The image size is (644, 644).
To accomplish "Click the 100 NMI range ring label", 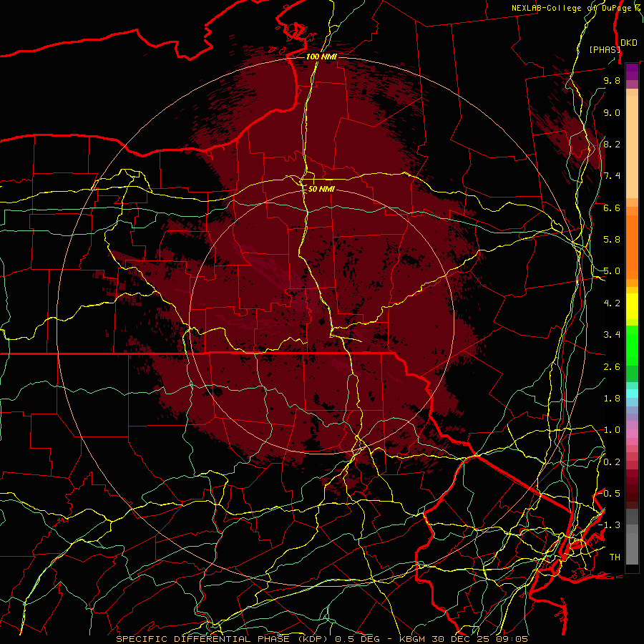I will point(321,57).
